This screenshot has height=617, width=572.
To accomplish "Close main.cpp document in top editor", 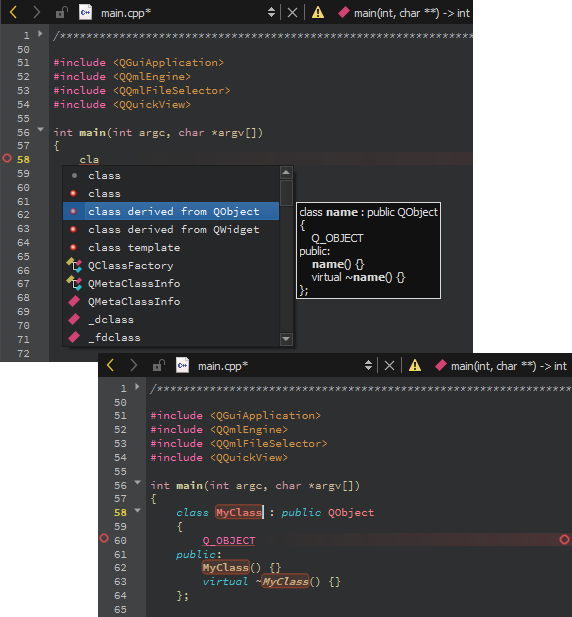I will pyautogui.click(x=292, y=13).
